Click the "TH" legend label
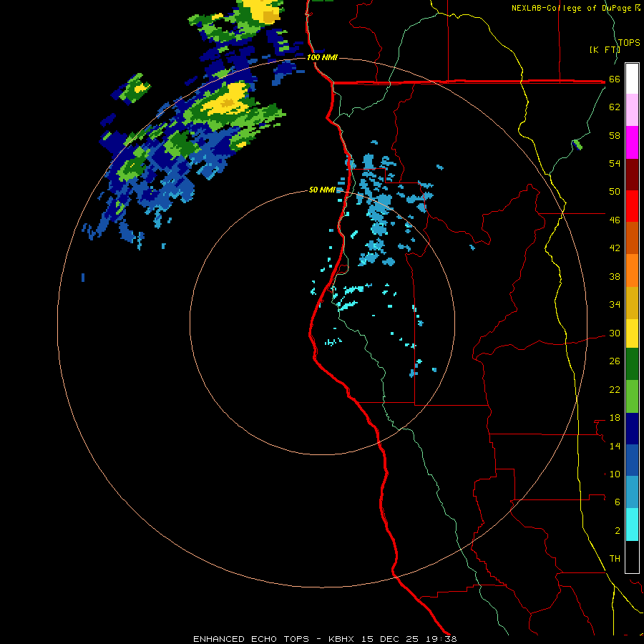 (x=615, y=559)
